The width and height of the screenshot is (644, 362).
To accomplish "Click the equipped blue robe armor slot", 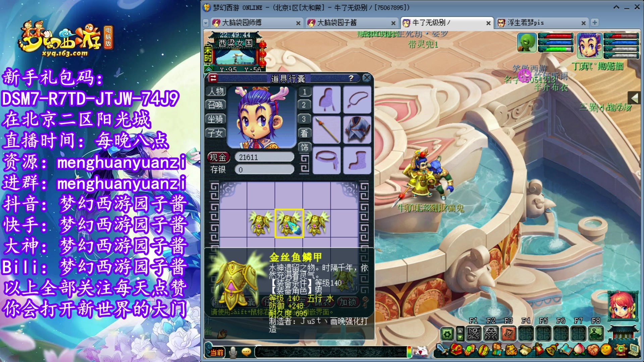I will (x=357, y=130).
